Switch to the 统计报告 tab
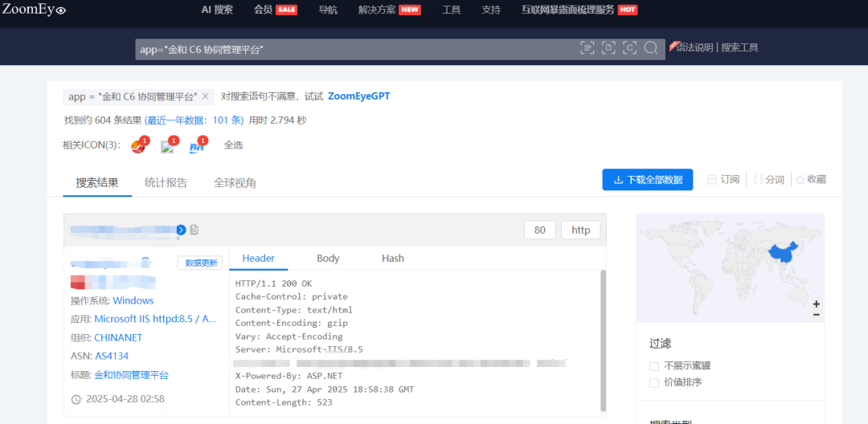The height and width of the screenshot is (424, 868). 166,182
